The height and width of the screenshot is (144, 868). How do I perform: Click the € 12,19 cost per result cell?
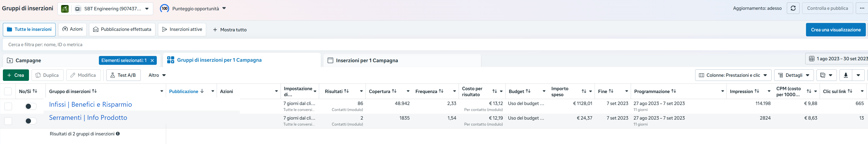click(x=496, y=118)
